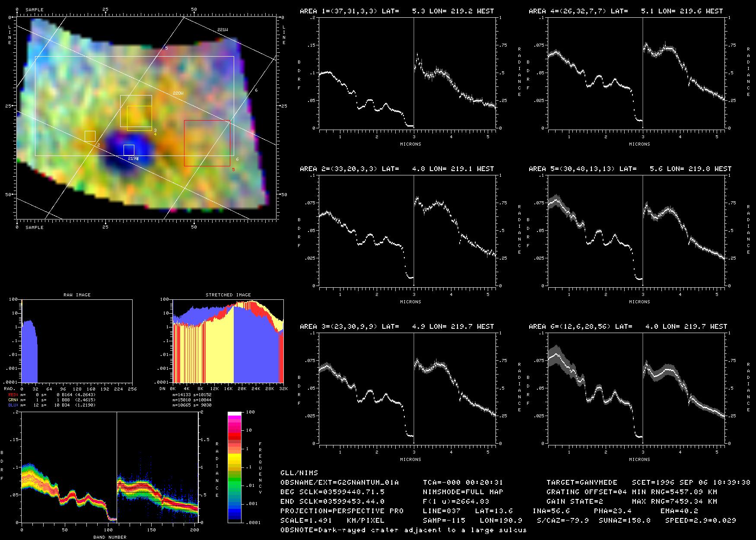
Task: Click the PHA=23.4 phase angle value
Action: pyautogui.click(x=613, y=511)
